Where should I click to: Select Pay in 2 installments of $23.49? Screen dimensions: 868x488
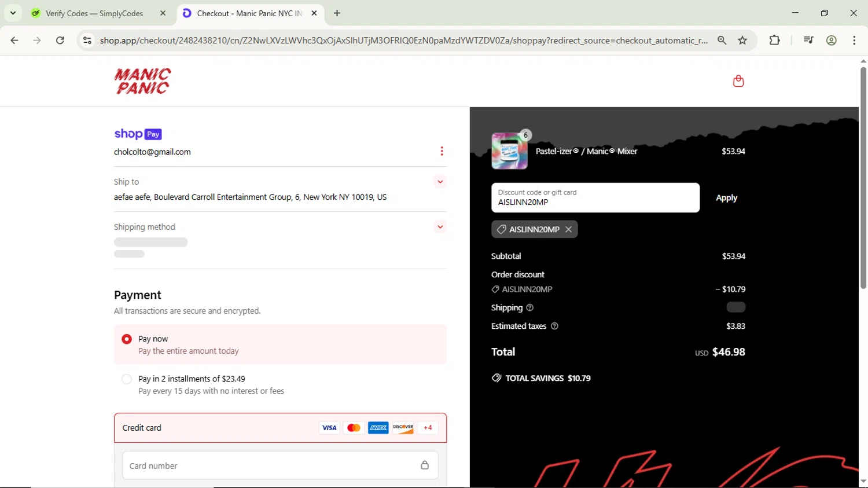[x=127, y=379]
